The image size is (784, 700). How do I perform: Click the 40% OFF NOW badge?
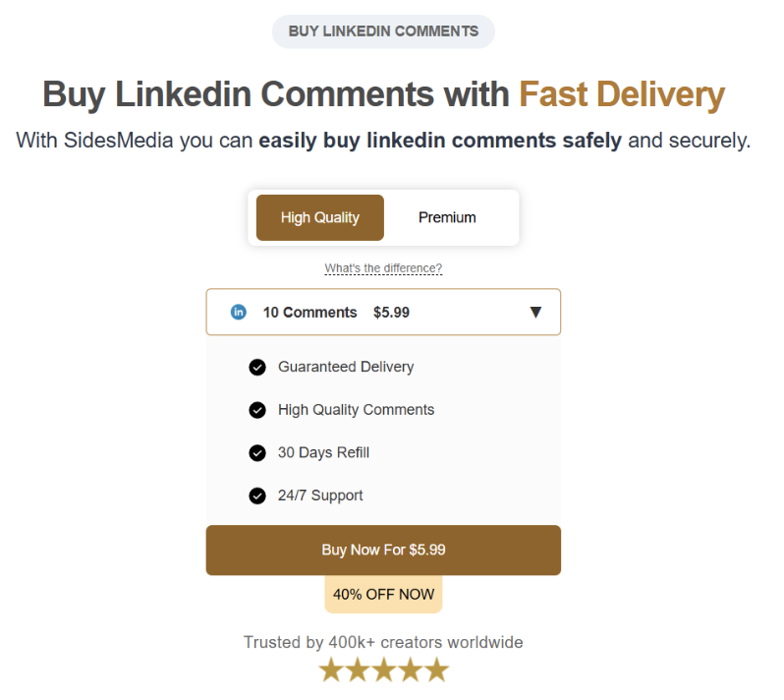coord(383,594)
